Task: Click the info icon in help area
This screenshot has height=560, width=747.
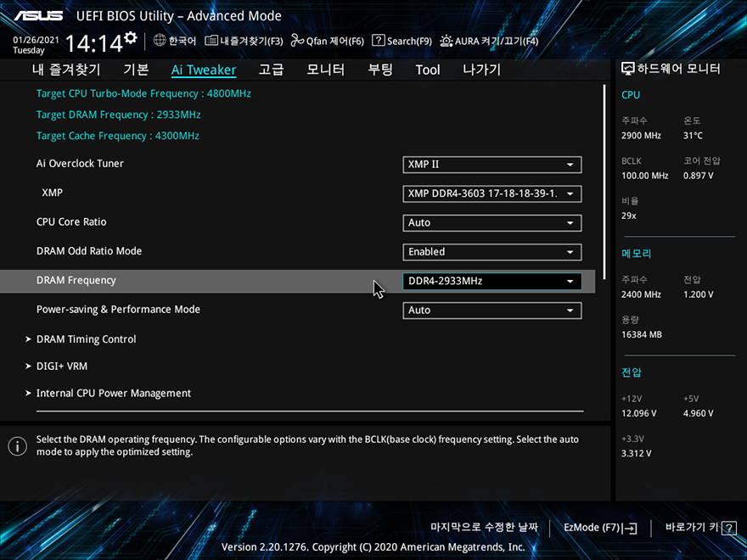Action: [x=18, y=446]
